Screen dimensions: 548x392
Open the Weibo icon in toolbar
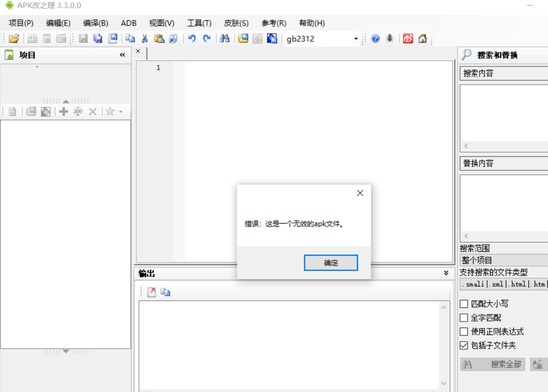[x=408, y=39]
